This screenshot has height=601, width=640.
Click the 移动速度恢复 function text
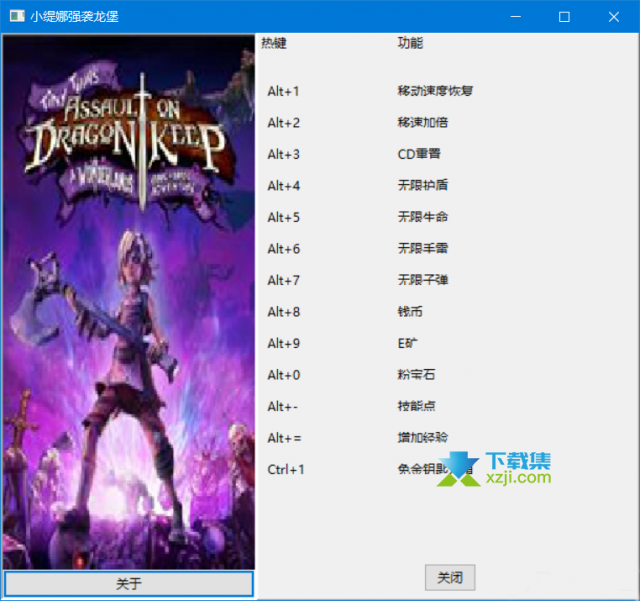tap(435, 91)
